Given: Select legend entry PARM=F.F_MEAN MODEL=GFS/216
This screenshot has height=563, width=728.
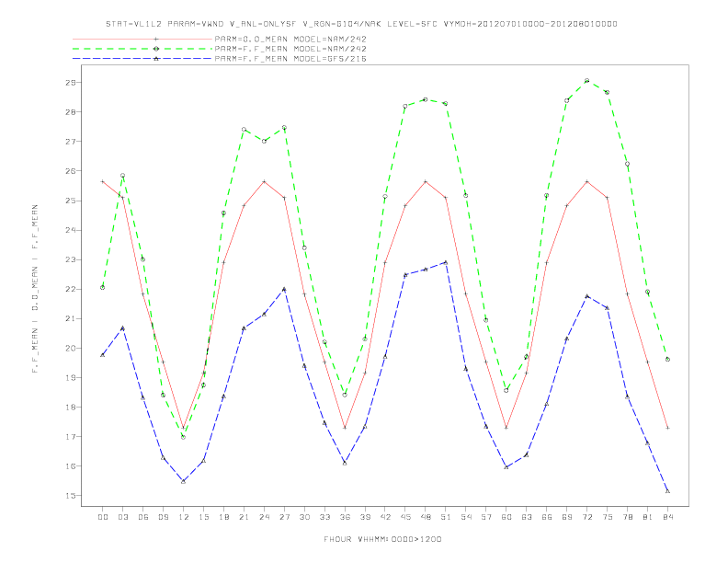Looking at the screenshot, I should tap(290, 59).
